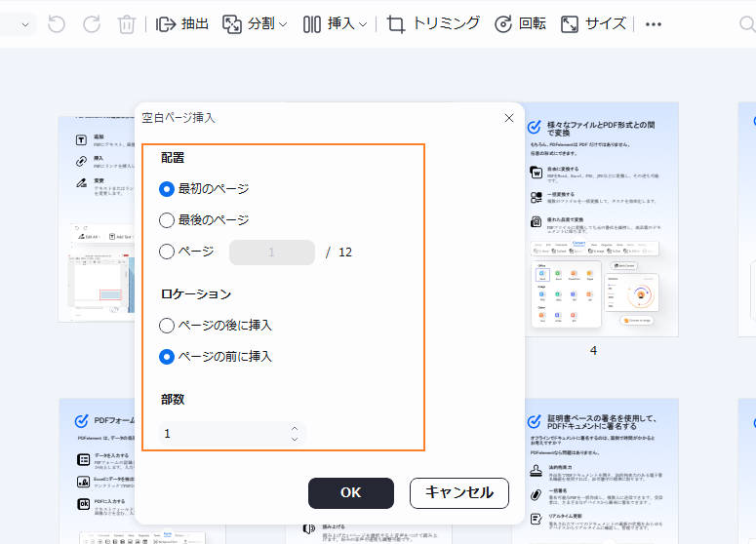This screenshot has width=756, height=544.
Task: Select the ページ number radio button
Action: click(x=167, y=252)
